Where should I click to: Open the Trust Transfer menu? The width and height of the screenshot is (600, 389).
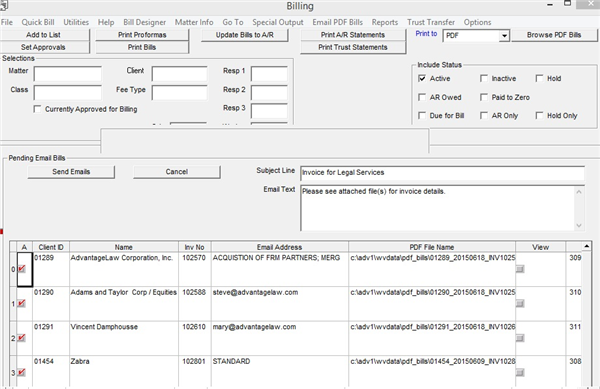pyautogui.click(x=431, y=22)
